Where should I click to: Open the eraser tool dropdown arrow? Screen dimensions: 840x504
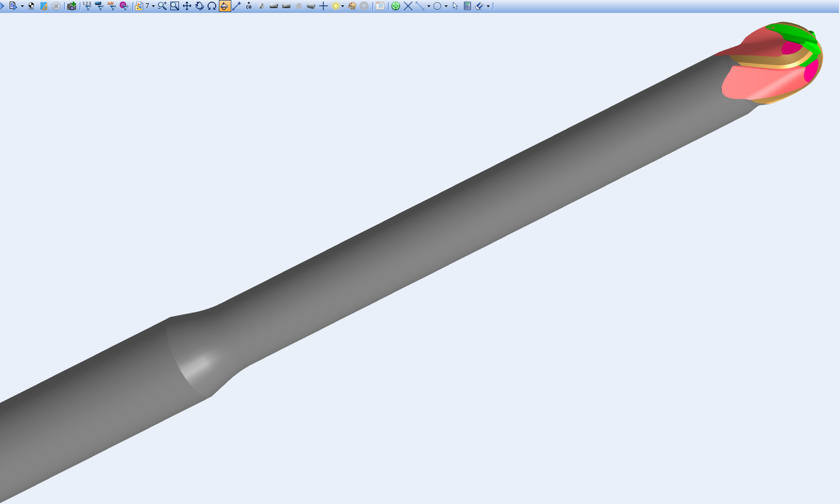(488, 6)
